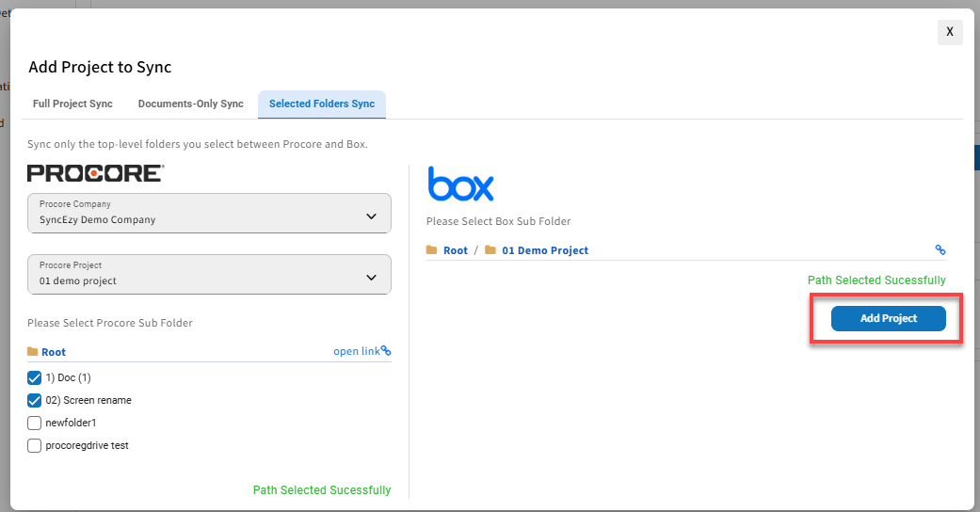Screen dimensions: 980x512
Task: Click 'Please Select Procore Sub Folder' text
Action: (x=110, y=323)
